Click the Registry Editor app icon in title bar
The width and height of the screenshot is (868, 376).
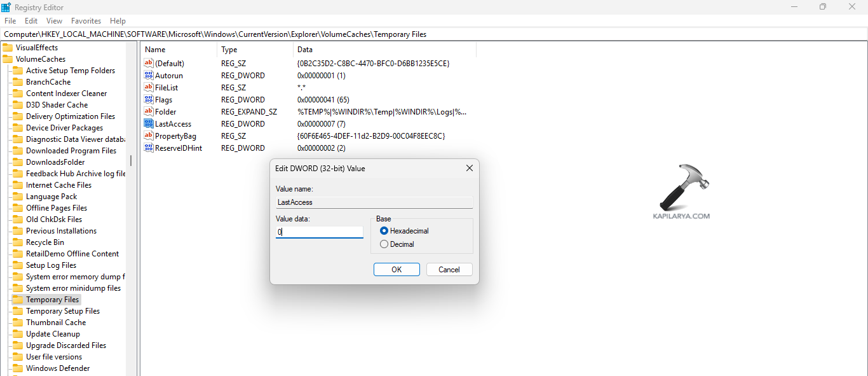(x=6, y=6)
